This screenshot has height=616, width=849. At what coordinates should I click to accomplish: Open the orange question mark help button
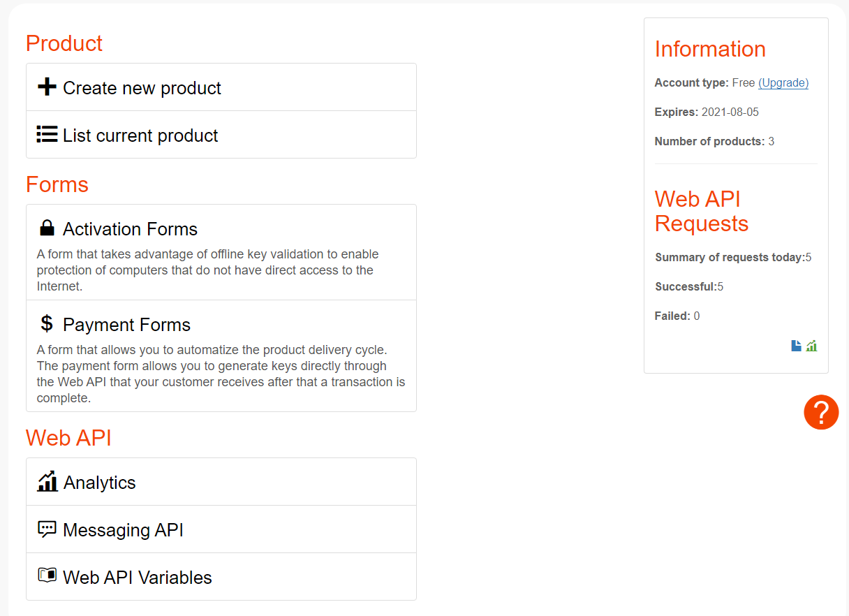[821, 412]
